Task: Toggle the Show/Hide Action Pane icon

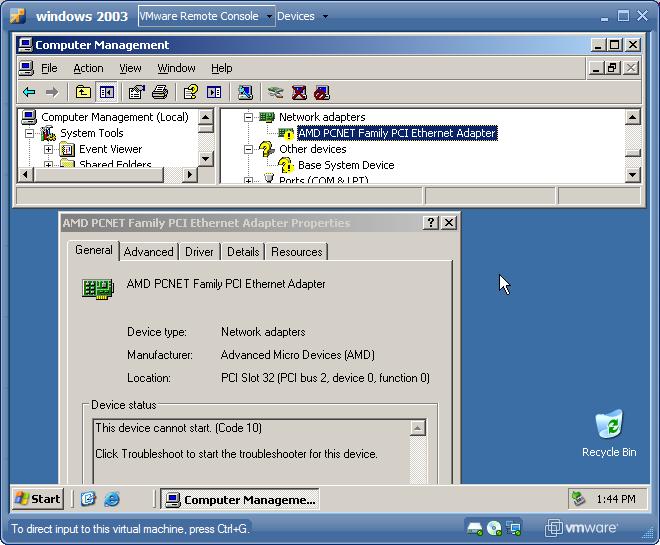Action: (214, 92)
